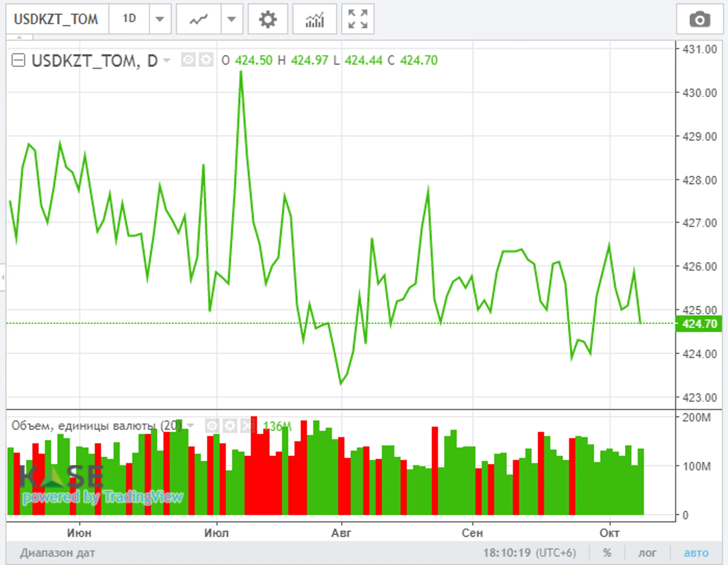728x565 pixels.
Task: Open chart settings gear icon
Action: (268, 19)
